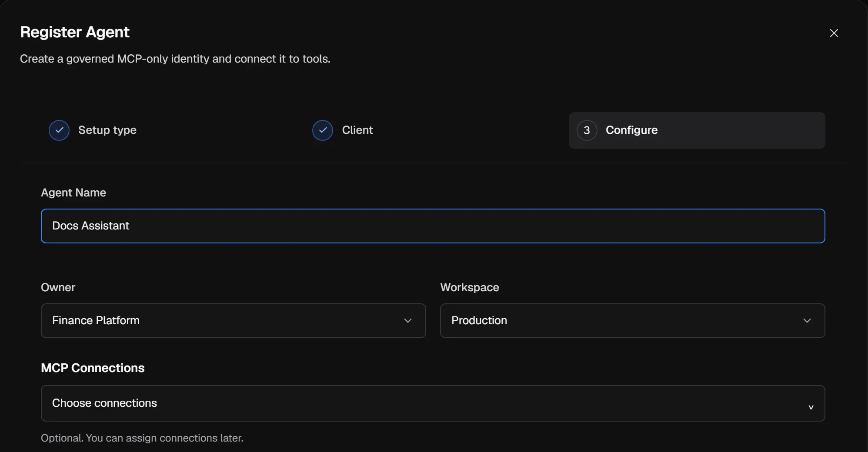Click the Register Agent title

pyautogui.click(x=75, y=32)
